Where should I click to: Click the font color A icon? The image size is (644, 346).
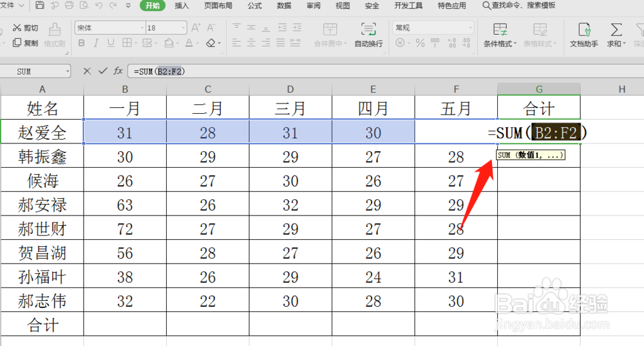189,42
